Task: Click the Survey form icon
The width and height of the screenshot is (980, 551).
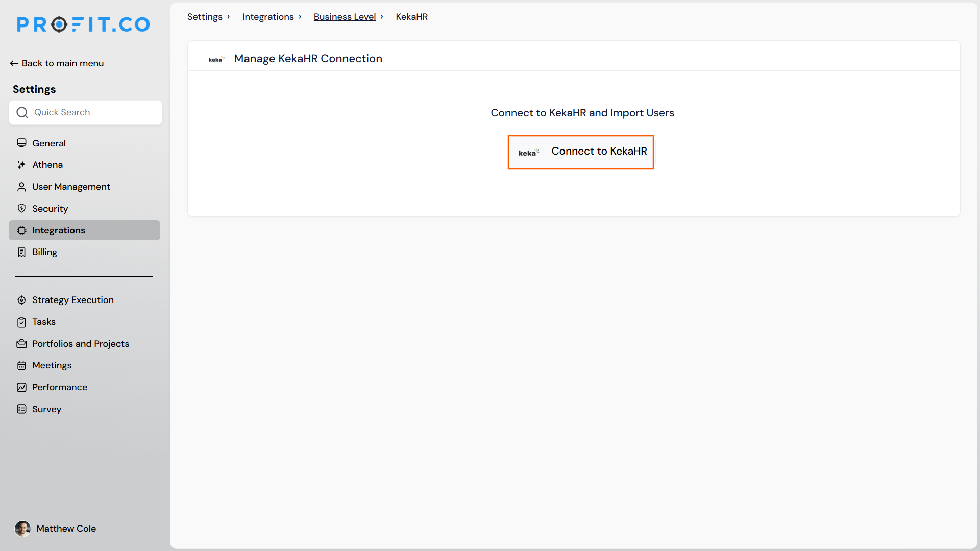Action: click(21, 409)
